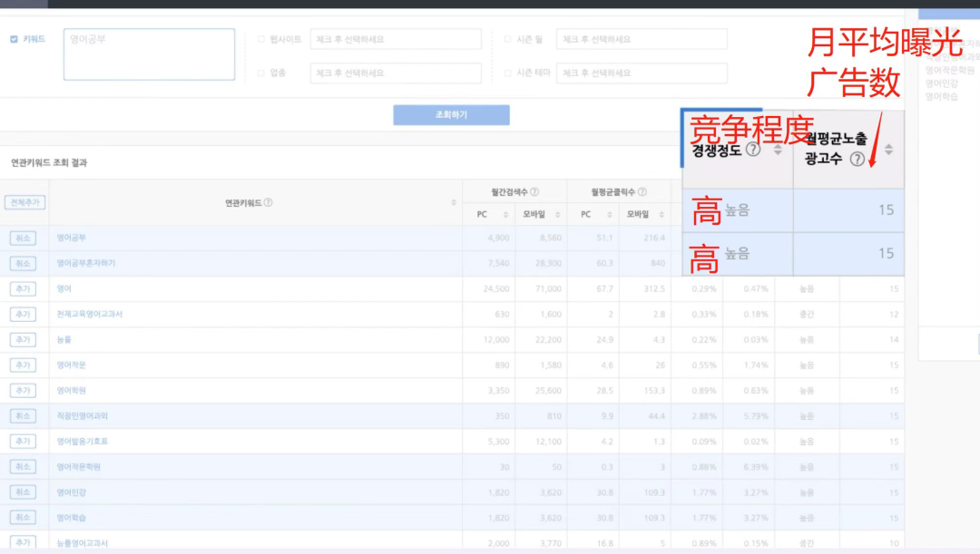This screenshot has width=980, height=554.
Task: Open the 직장인영어과외 keyword link
Action: click(x=83, y=416)
